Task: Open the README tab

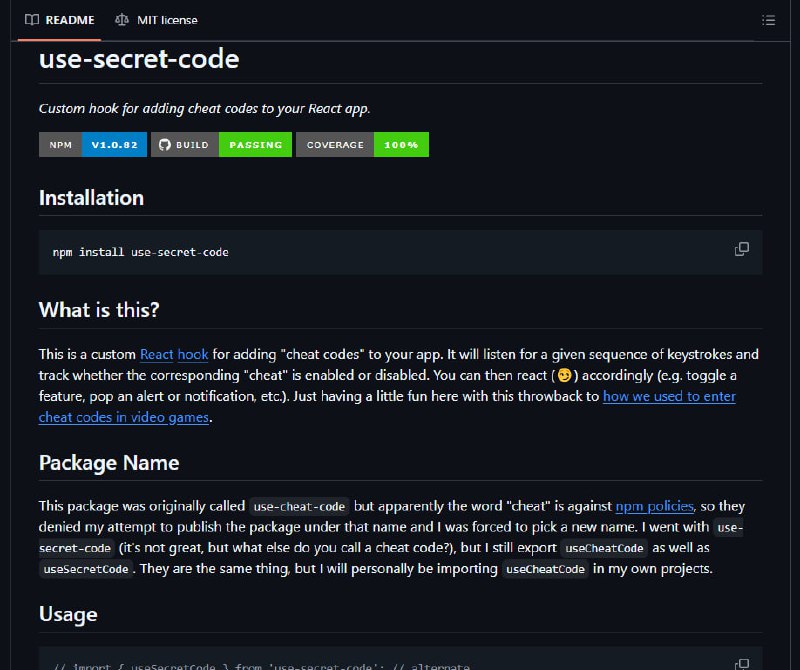Action: click(x=60, y=20)
